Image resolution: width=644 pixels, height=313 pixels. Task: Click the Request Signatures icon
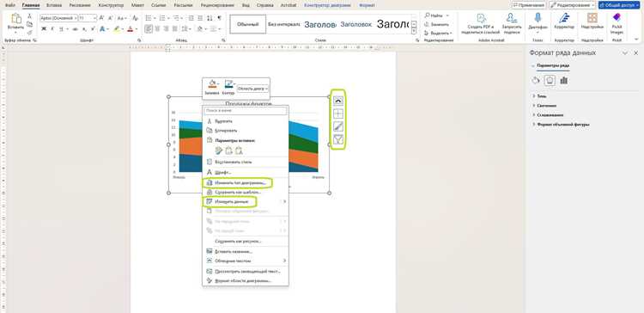[x=512, y=18]
